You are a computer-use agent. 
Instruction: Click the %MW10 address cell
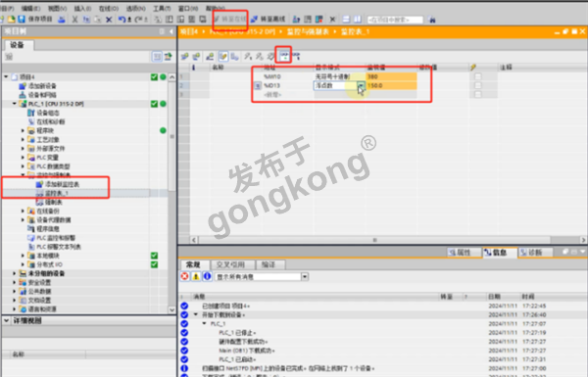(x=288, y=76)
